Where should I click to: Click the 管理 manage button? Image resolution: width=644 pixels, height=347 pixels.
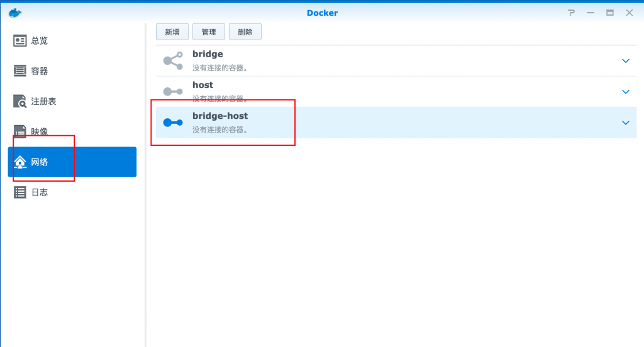(x=209, y=31)
